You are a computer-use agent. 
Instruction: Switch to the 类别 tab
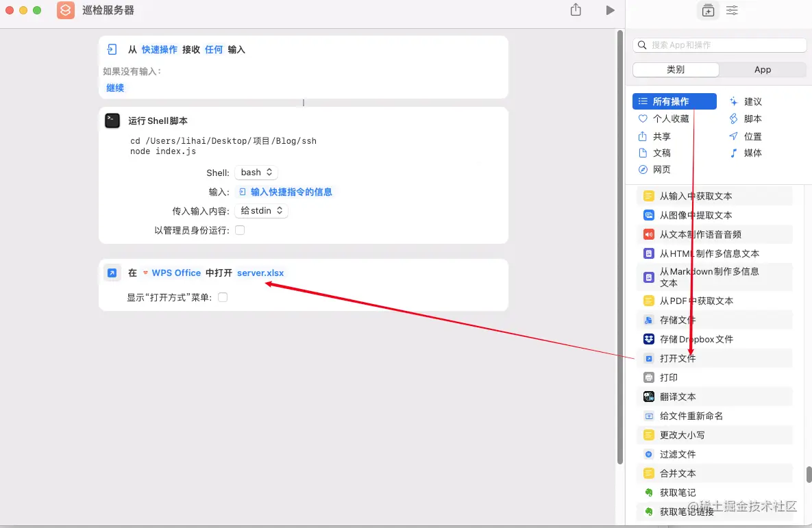click(x=675, y=69)
